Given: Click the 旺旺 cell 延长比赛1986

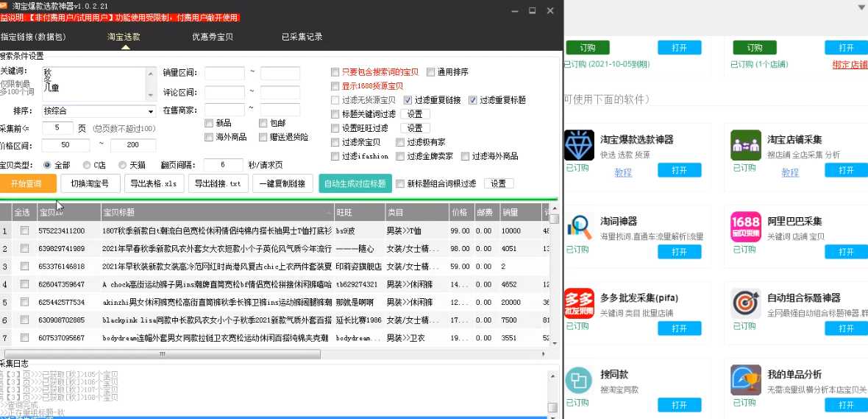Looking at the screenshot, I should pos(358,320).
